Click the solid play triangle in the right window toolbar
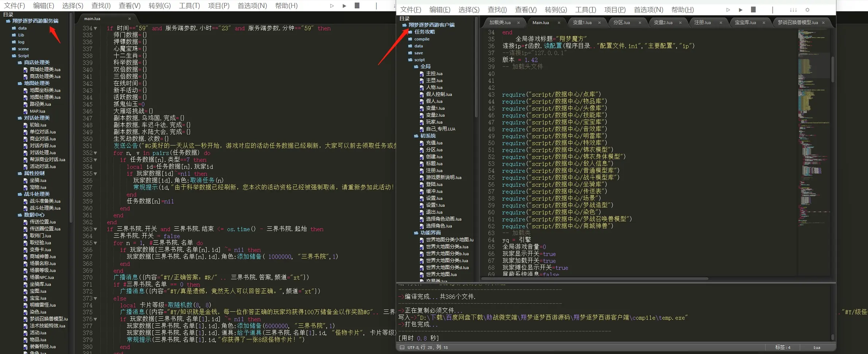The width and height of the screenshot is (868, 354). point(740,10)
